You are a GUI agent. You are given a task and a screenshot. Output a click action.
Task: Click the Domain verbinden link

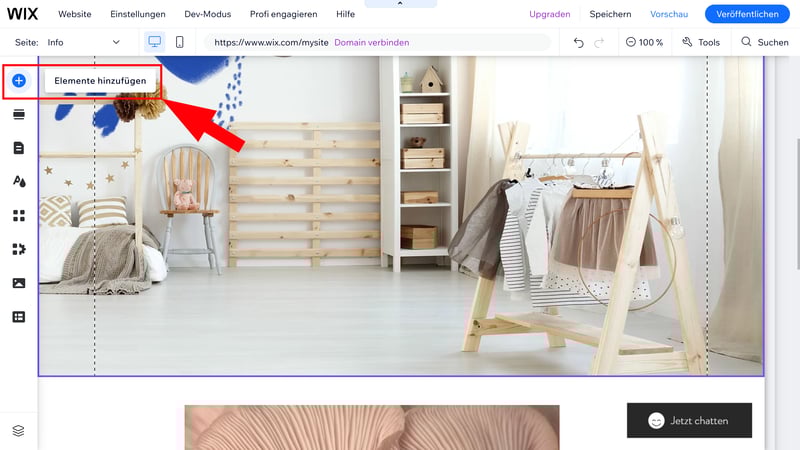371,42
